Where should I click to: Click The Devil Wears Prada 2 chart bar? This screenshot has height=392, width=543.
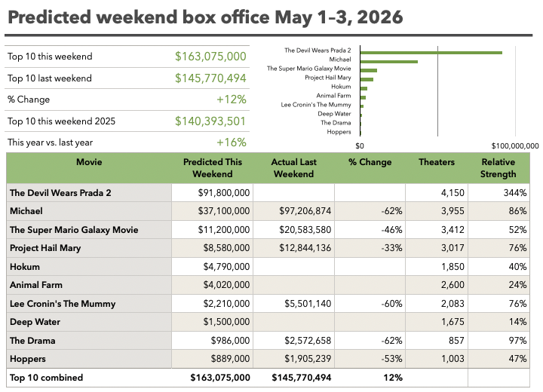coord(431,53)
